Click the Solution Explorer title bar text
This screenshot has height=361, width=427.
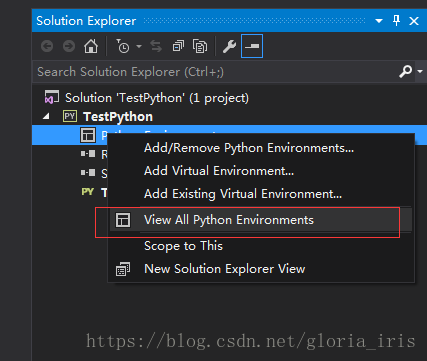click(86, 21)
